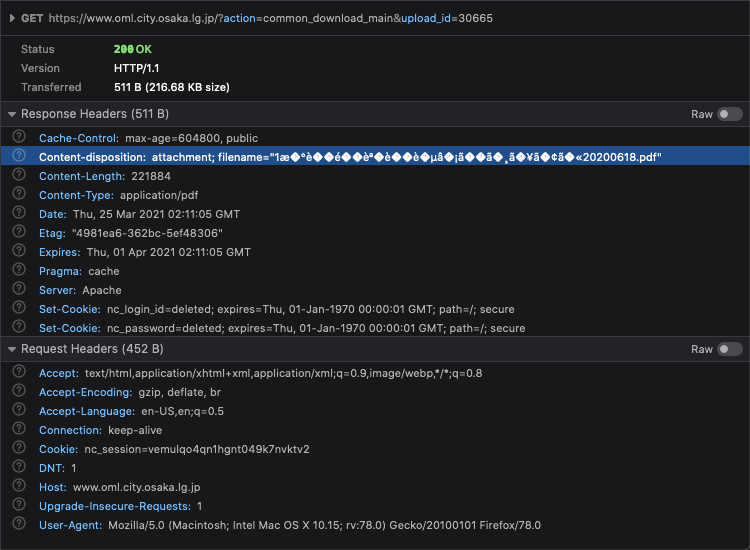Click help icon beside User-Agent header

click(x=18, y=525)
